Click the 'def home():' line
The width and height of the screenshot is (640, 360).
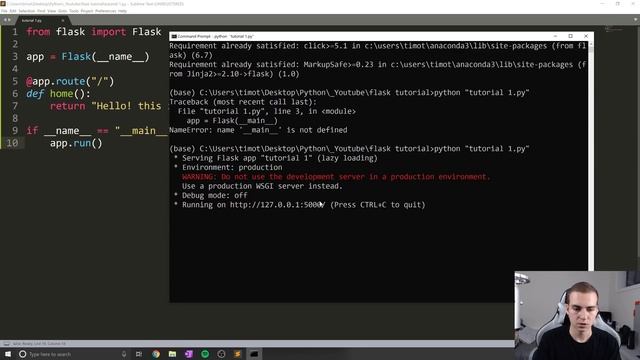click(58, 94)
